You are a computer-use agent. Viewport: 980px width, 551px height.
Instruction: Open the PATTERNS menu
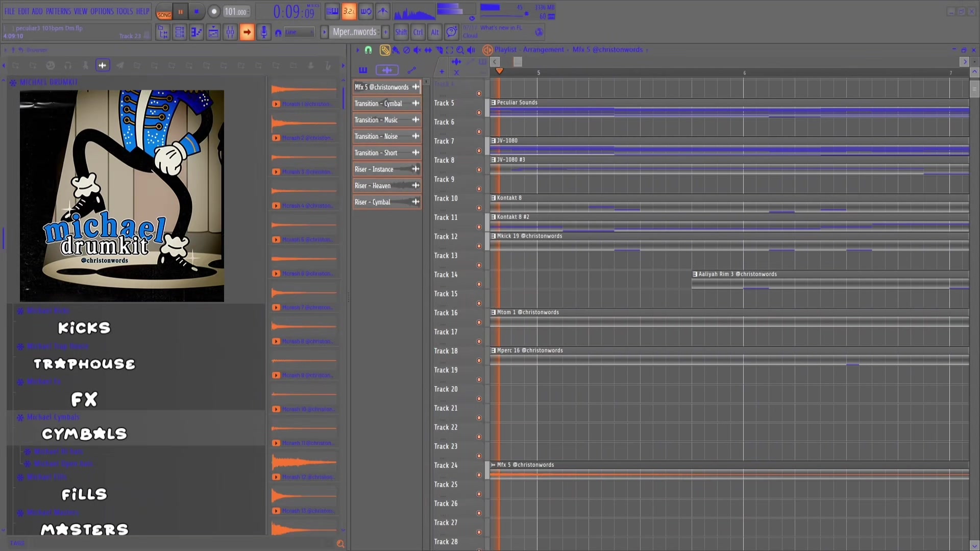point(58,11)
